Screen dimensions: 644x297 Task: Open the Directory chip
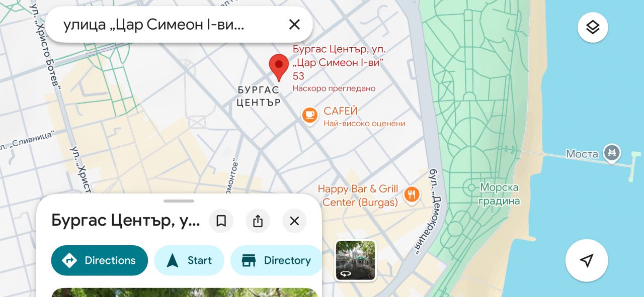click(276, 260)
